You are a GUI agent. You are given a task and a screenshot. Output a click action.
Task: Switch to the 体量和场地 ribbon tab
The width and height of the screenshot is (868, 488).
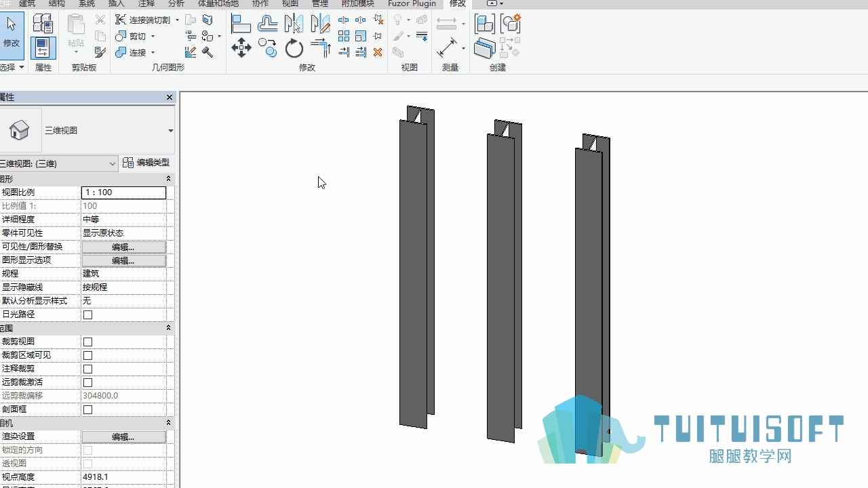point(218,3)
